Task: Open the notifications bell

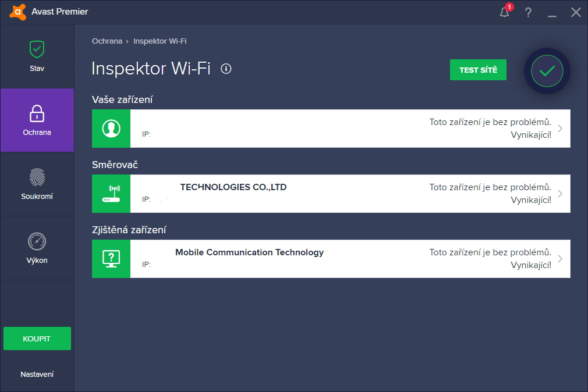Action: (x=505, y=12)
